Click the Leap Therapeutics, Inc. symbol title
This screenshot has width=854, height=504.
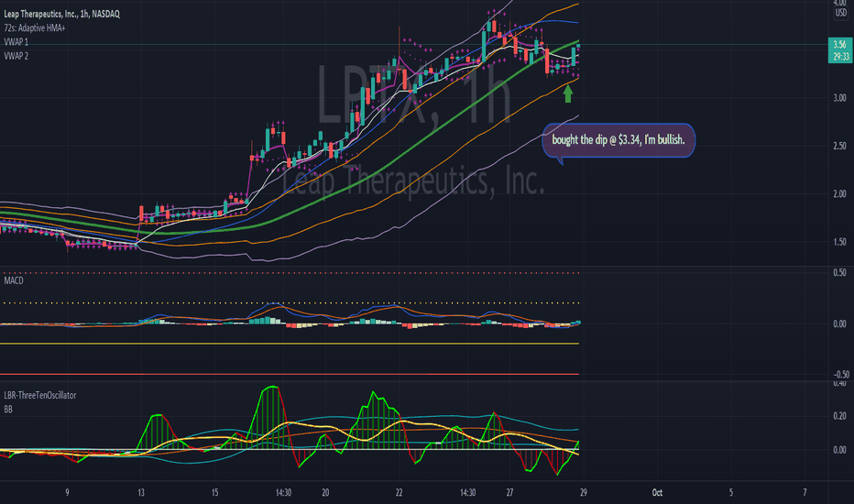[x=61, y=14]
